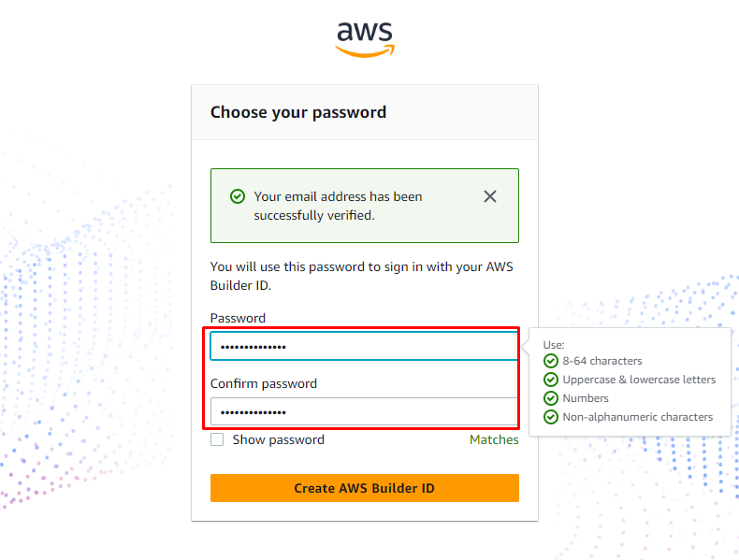Click the 'Confirm password' field label
739x560 pixels.
click(x=263, y=383)
